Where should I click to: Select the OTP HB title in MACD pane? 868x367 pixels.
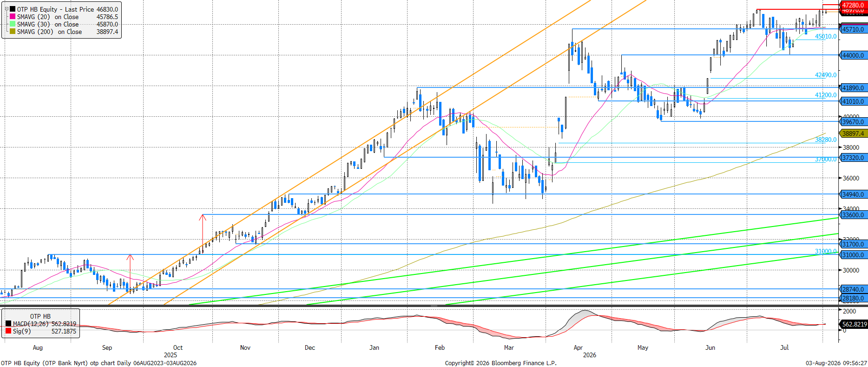pyautogui.click(x=40, y=316)
